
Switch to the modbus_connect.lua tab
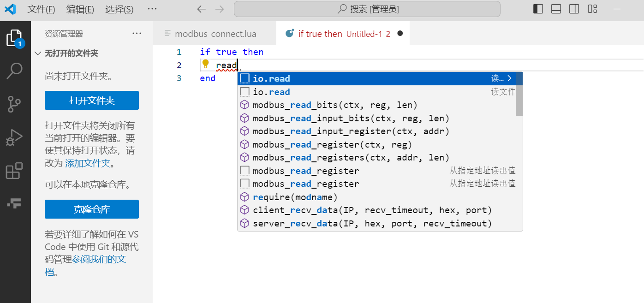click(215, 34)
